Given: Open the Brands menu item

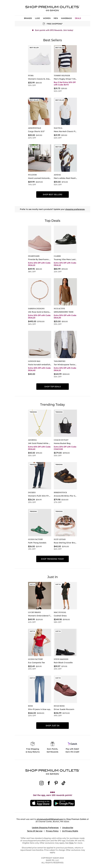Looking at the screenshot, I should (28, 18).
